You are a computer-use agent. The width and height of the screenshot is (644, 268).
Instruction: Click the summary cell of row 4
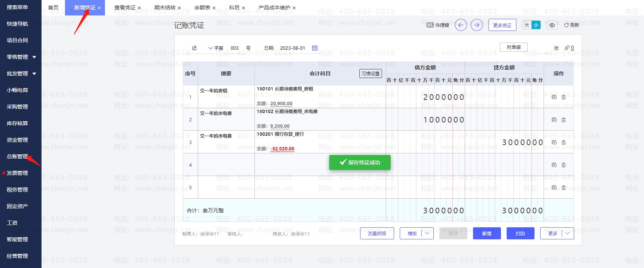[226, 165]
